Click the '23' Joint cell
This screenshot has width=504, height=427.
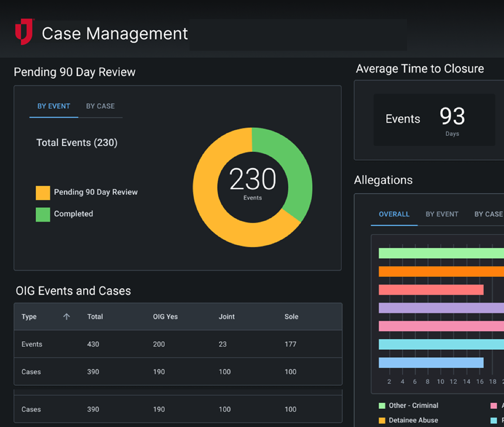click(222, 344)
